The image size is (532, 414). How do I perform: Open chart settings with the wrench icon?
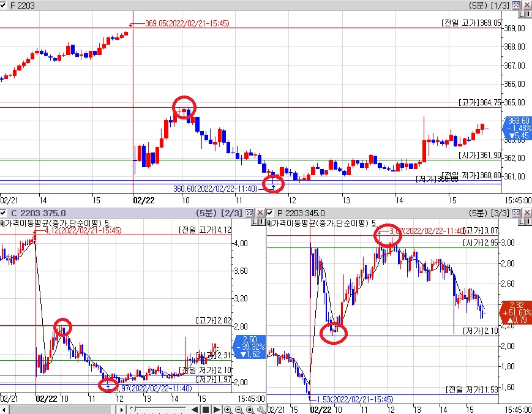pos(261,410)
